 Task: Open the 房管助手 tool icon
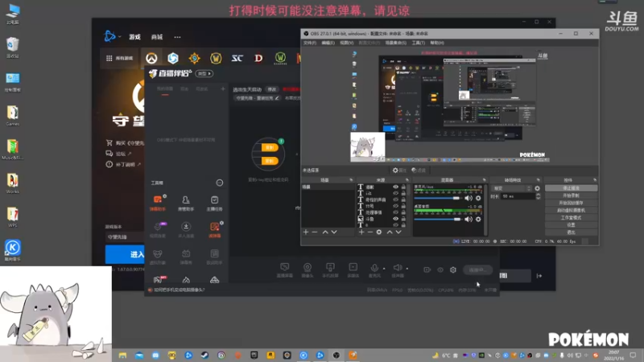[x=186, y=204]
